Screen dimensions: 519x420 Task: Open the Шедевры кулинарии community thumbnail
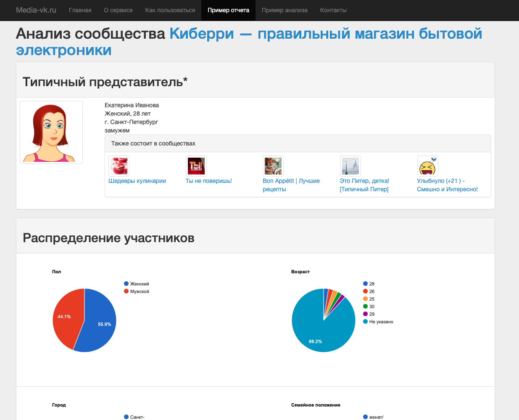click(x=119, y=166)
